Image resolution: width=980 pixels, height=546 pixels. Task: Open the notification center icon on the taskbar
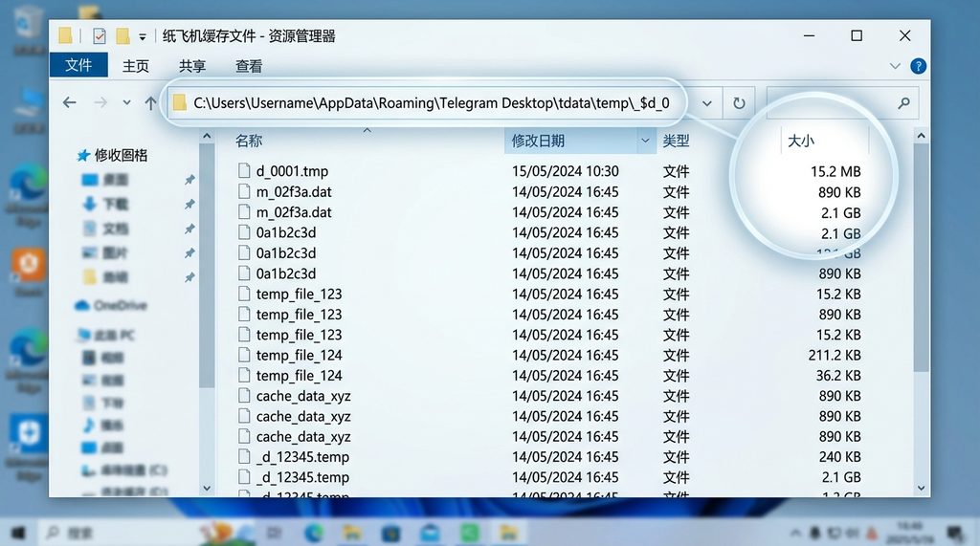pyautogui.click(x=956, y=533)
